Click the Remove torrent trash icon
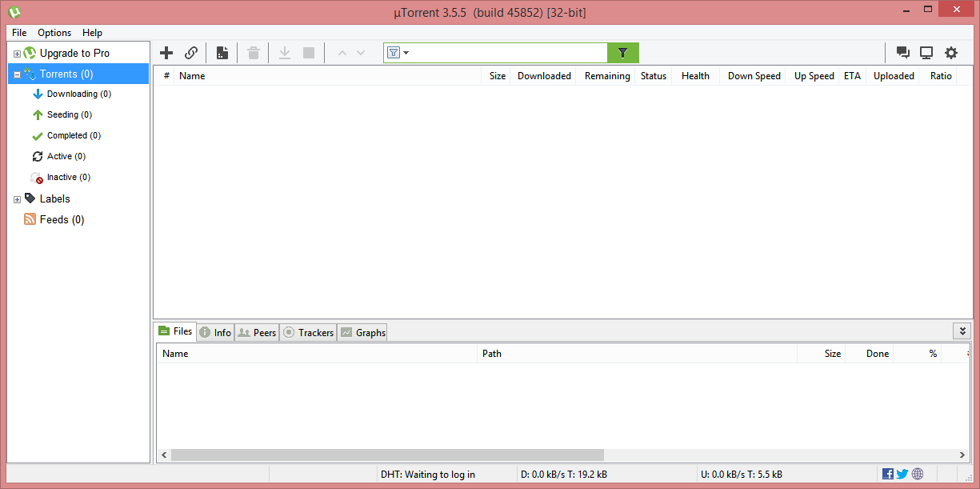This screenshot has height=489, width=980. 254,53
